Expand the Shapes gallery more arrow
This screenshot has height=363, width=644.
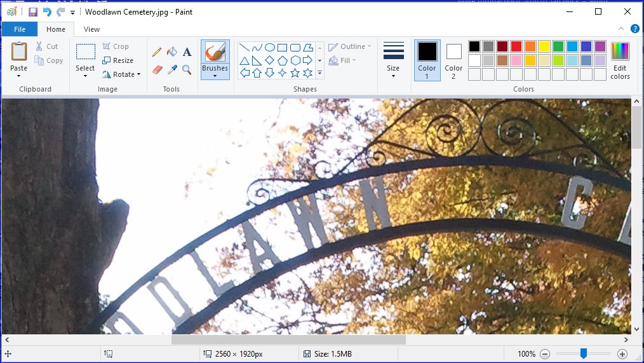point(319,74)
